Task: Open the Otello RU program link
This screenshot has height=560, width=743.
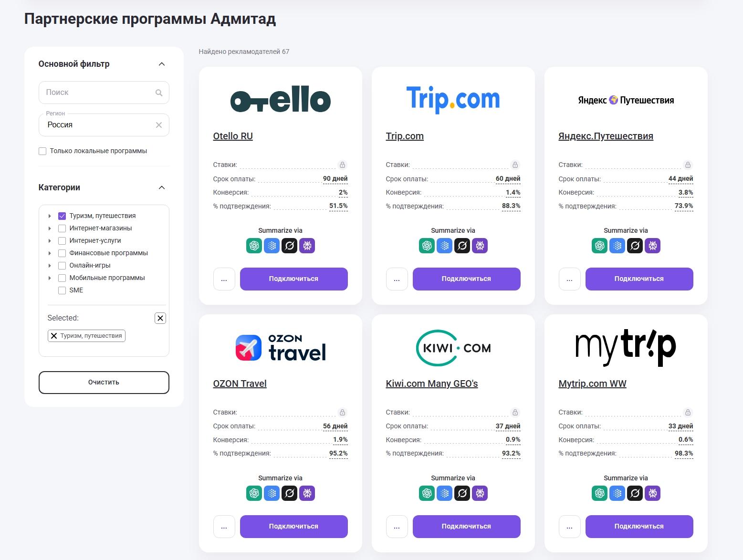Action: click(x=233, y=136)
